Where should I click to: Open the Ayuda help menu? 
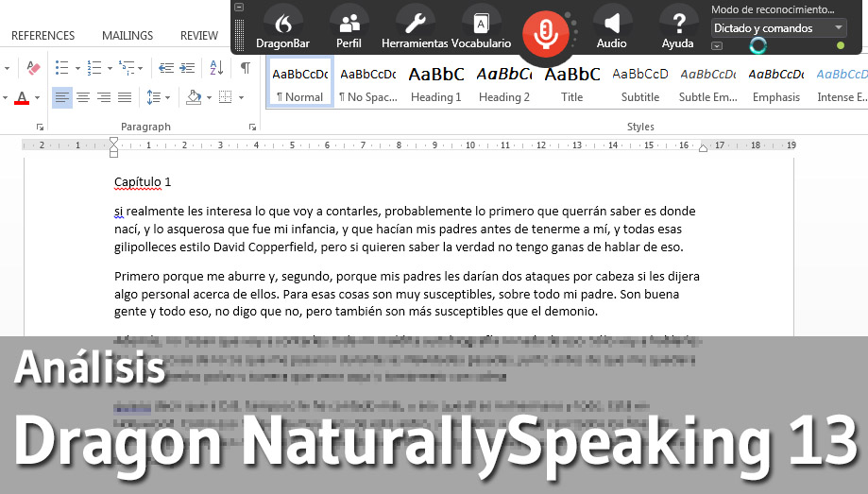(677, 28)
